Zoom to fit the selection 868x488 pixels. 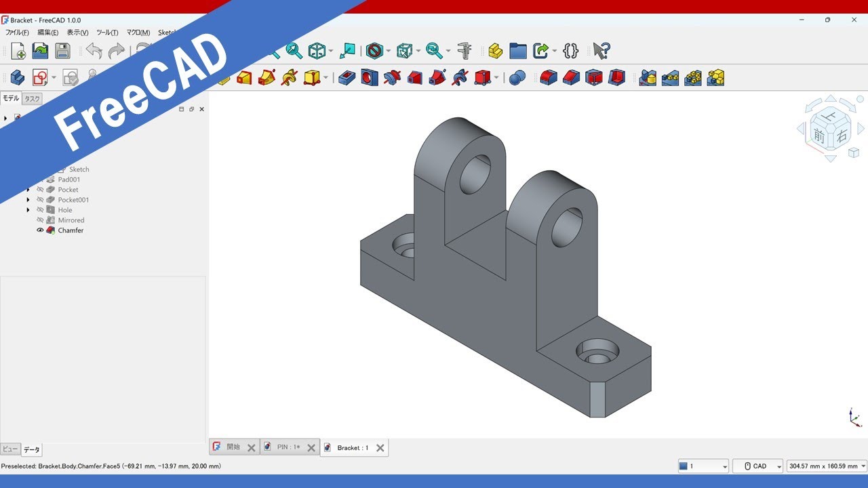click(294, 51)
